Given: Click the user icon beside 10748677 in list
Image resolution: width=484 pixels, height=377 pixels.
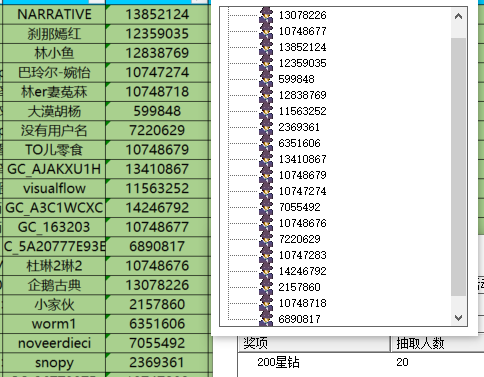Looking at the screenshot, I should tap(266, 31).
